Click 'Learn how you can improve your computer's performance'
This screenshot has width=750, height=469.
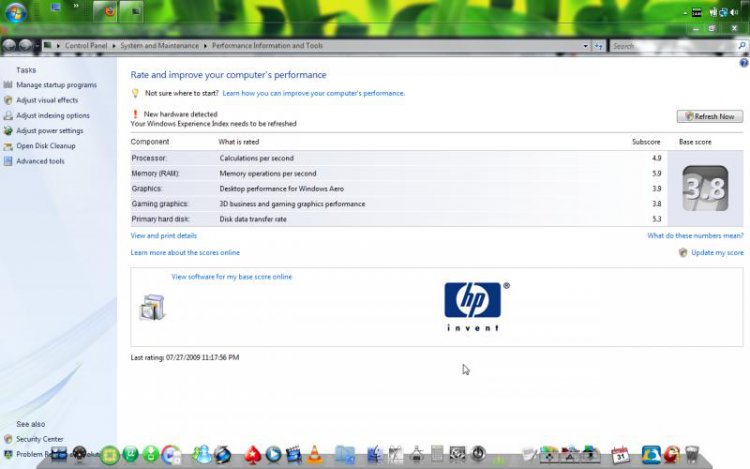pyautogui.click(x=313, y=93)
